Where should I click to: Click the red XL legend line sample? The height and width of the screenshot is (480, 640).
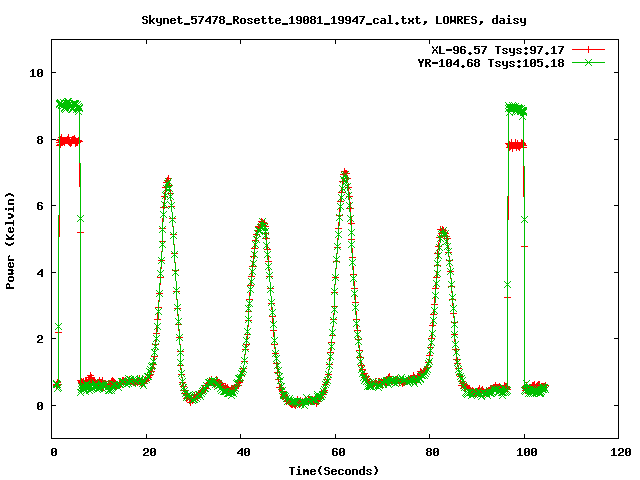(588, 50)
